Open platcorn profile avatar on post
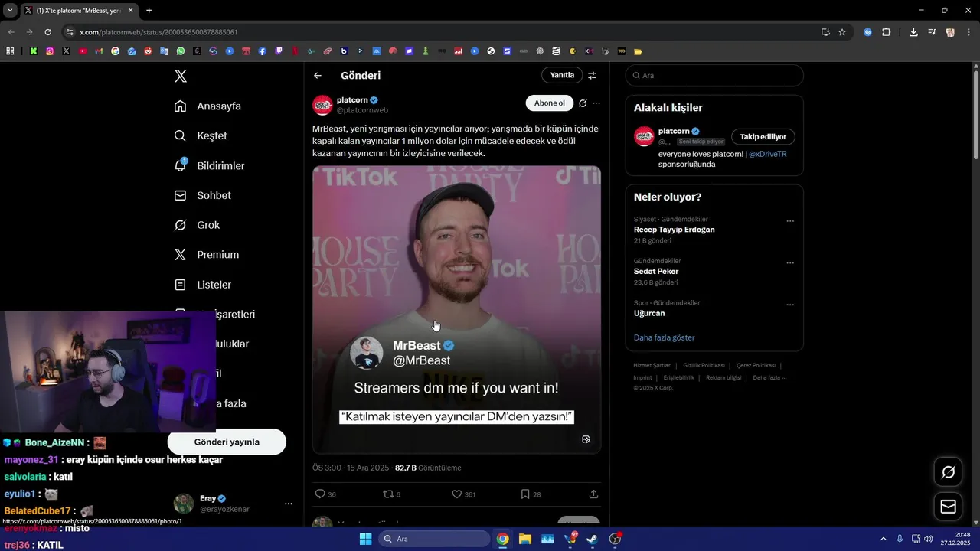 tap(322, 105)
